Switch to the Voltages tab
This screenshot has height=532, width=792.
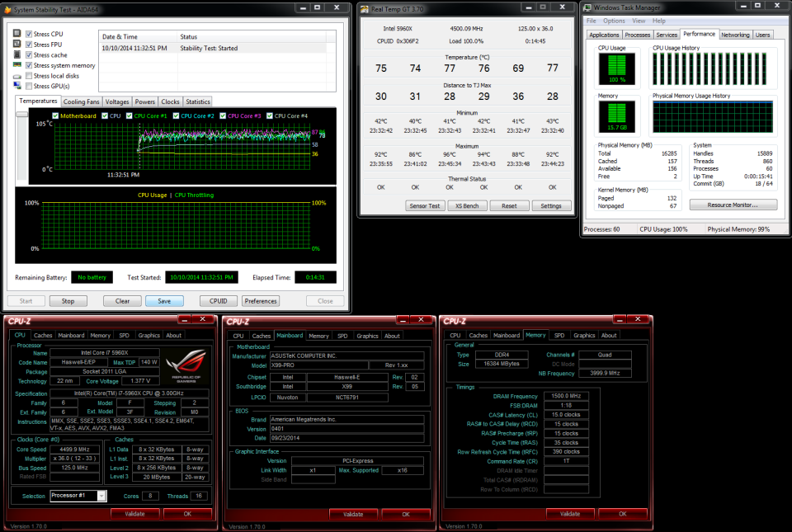(x=117, y=101)
